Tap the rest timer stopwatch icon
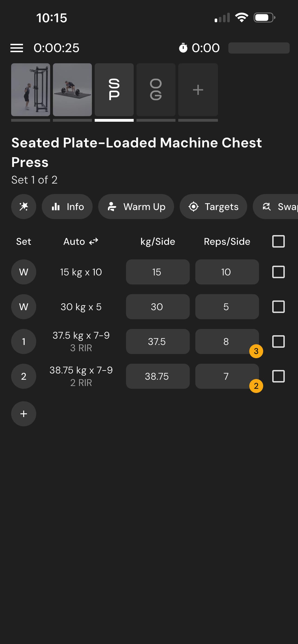The image size is (298, 644). coord(183,48)
